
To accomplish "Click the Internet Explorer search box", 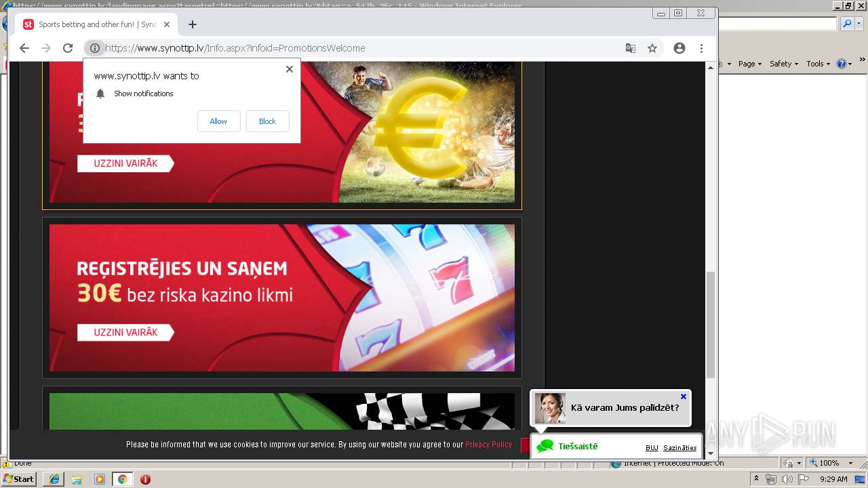I will pyautogui.click(x=778, y=24).
